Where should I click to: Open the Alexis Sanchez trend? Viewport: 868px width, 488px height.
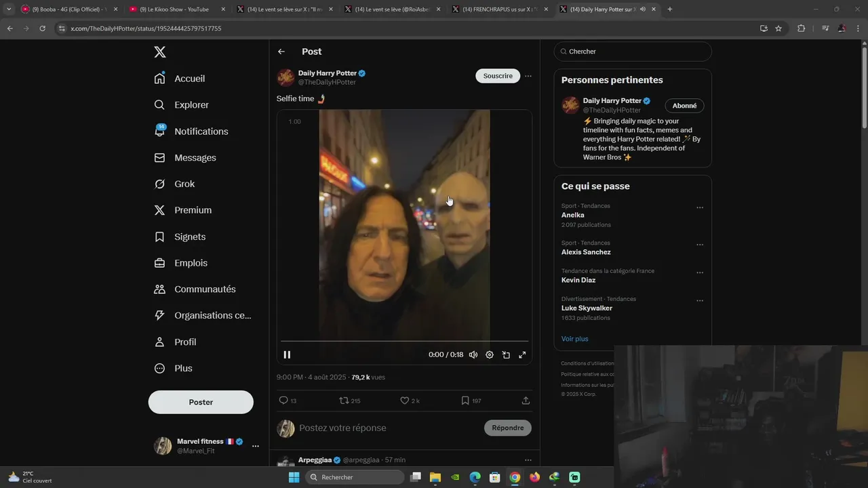point(586,252)
